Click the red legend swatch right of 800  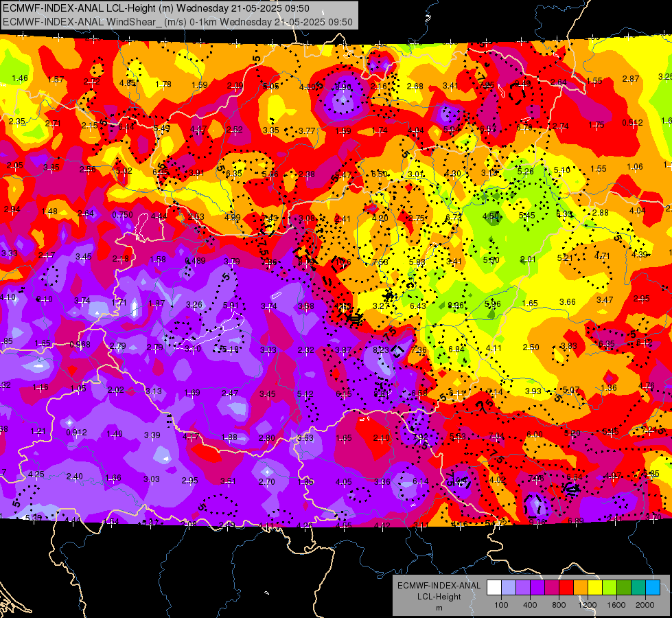566,588
